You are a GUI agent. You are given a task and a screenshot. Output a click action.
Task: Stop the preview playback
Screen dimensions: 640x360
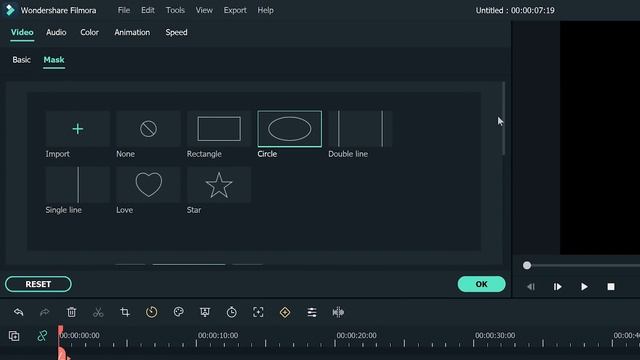611,287
